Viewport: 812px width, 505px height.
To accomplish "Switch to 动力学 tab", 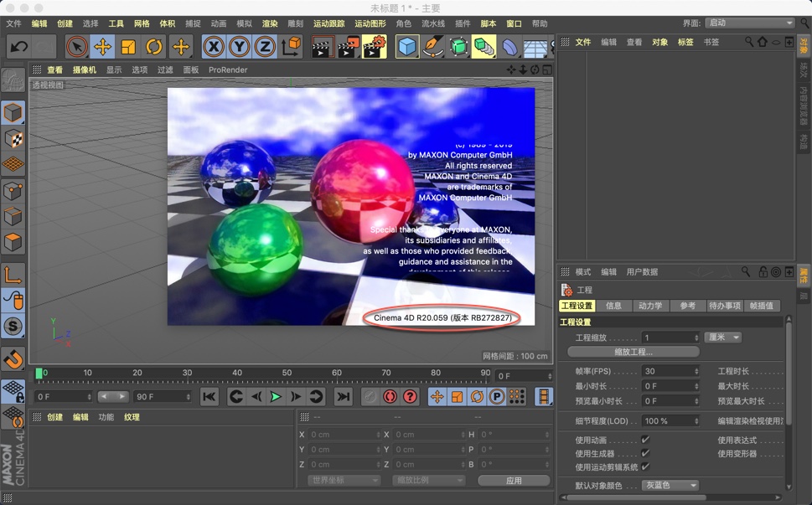I will 650,306.
